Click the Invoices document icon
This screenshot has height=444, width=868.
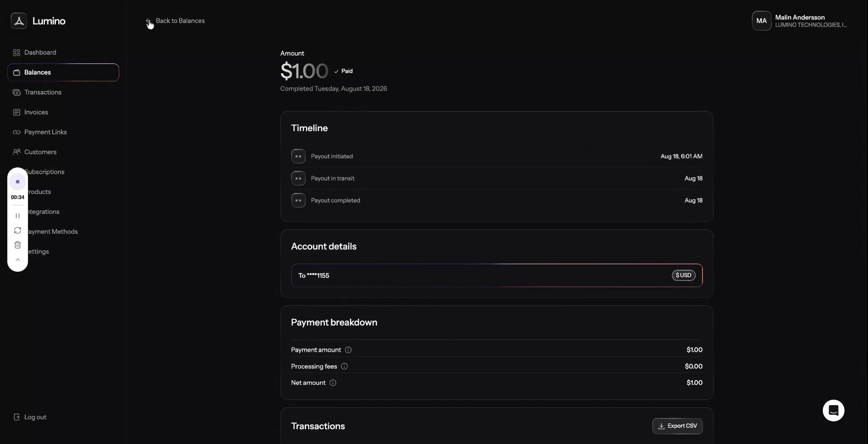[x=17, y=112]
